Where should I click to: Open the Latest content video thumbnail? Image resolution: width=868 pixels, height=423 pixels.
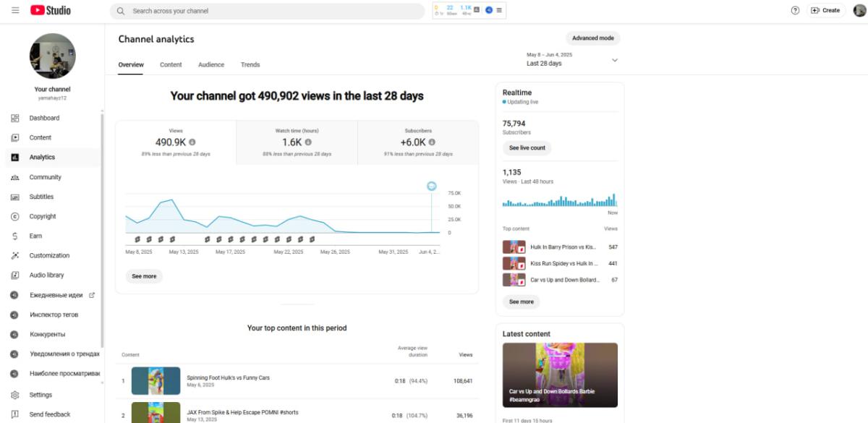click(560, 375)
